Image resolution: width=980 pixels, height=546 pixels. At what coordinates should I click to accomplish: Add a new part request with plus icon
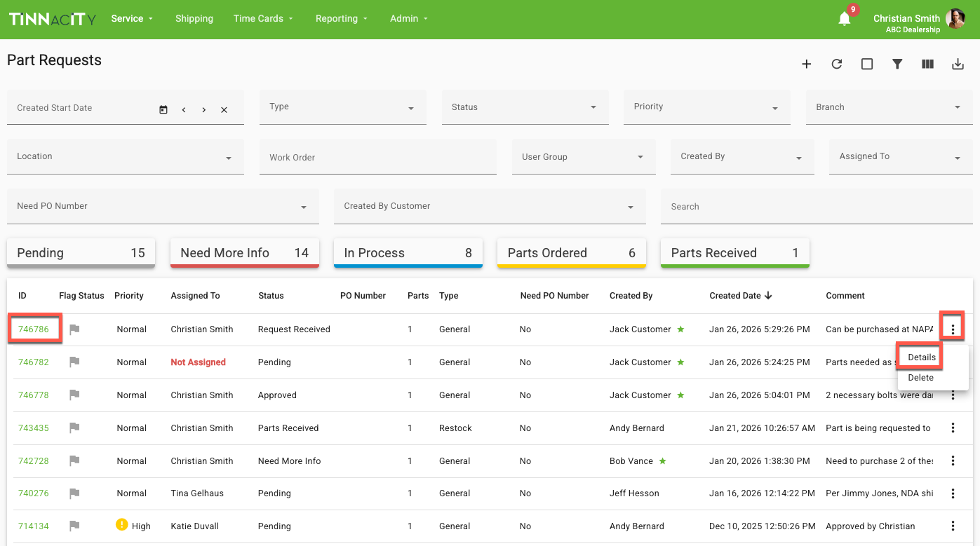(x=807, y=64)
